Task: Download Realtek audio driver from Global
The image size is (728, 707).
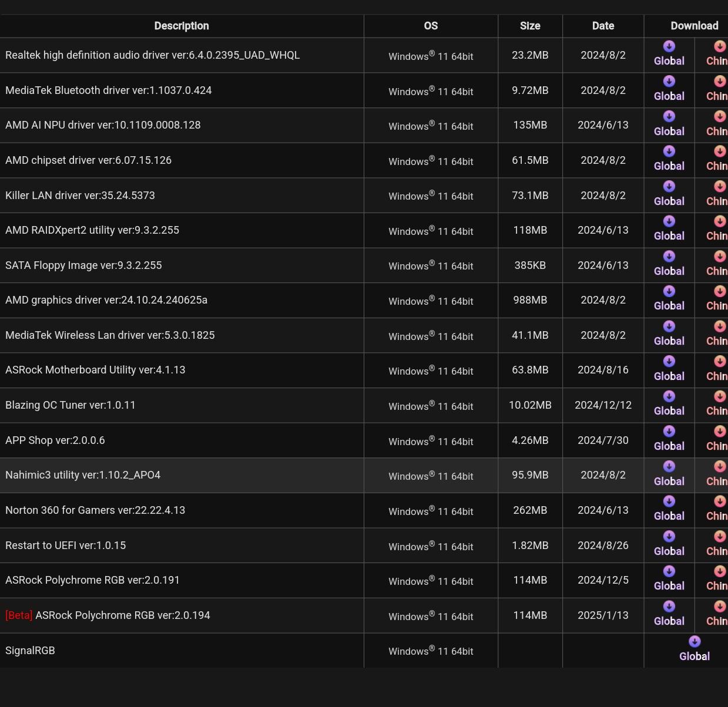Action: pyautogui.click(x=669, y=54)
